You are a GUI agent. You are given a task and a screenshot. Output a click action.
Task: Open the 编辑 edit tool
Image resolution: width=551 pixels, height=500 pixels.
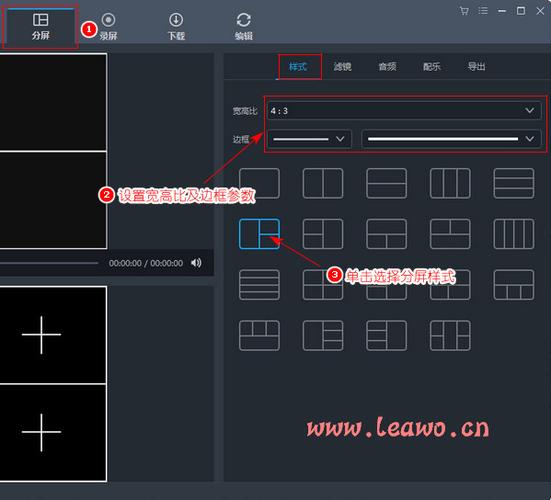pyautogui.click(x=244, y=26)
